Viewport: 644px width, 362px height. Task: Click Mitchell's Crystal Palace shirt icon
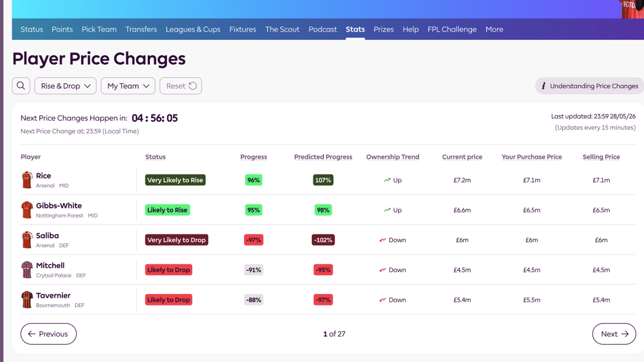click(x=27, y=270)
